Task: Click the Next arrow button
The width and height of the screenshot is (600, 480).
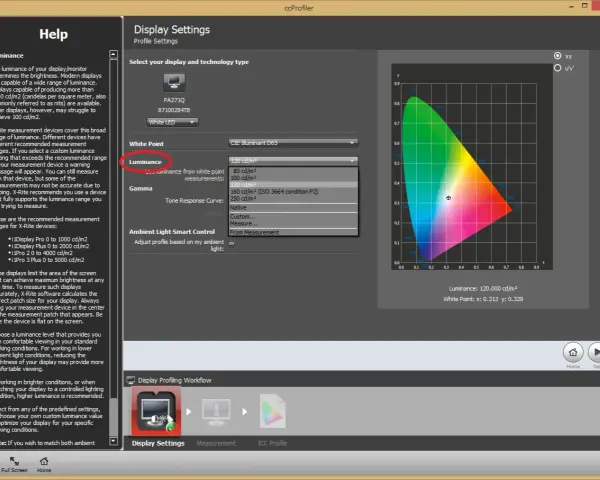Action: click(x=594, y=352)
